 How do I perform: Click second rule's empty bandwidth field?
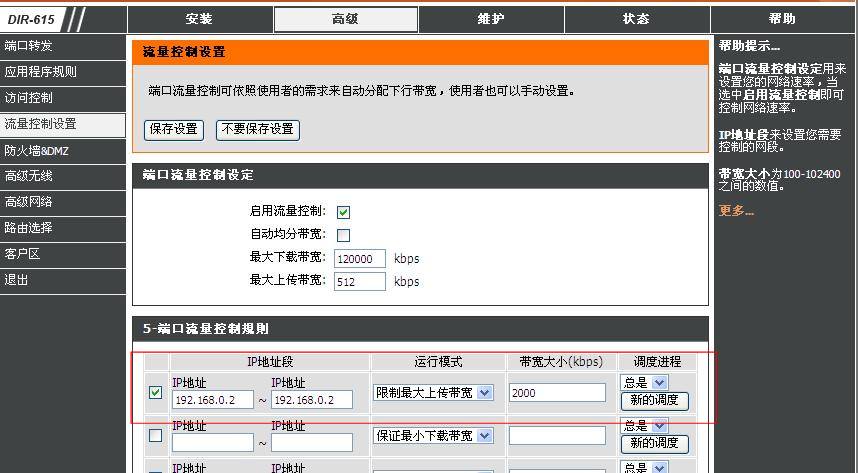(557, 435)
